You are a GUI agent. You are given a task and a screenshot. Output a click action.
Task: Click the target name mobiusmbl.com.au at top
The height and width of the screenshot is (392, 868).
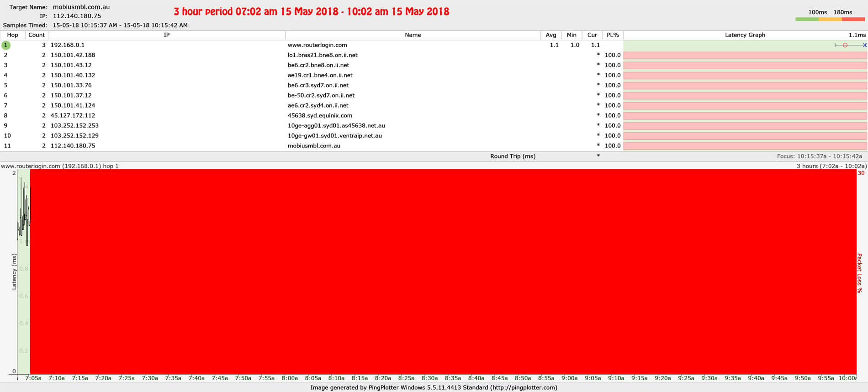81,7
